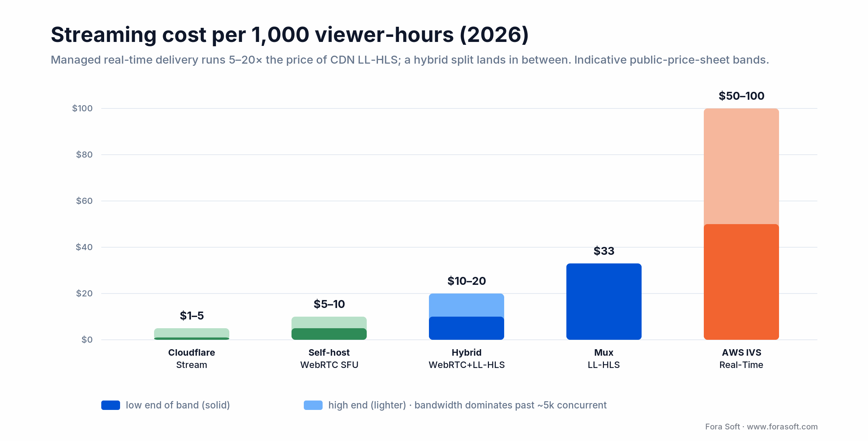Click the light green Cloudflare Stream bar

[x=192, y=333]
